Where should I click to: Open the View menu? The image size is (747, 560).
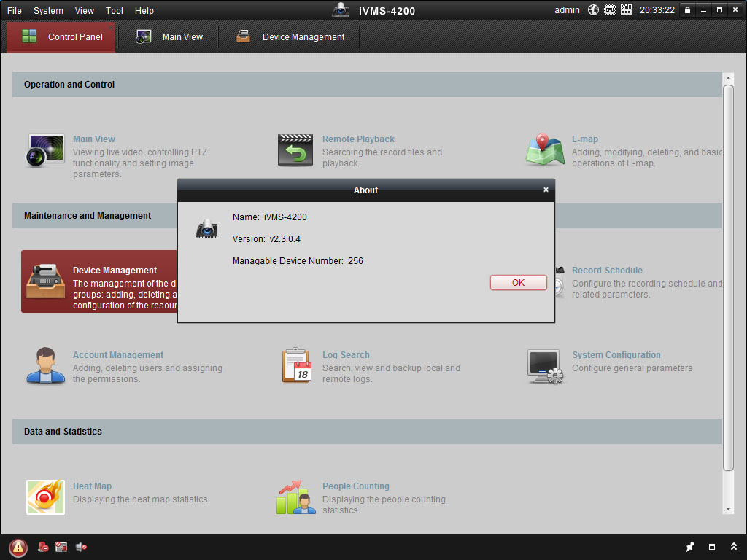click(x=85, y=10)
